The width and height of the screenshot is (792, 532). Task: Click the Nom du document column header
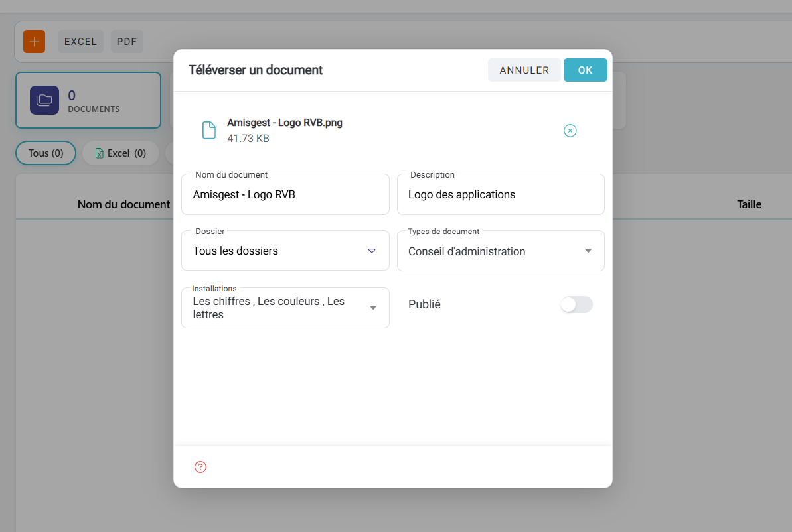(123, 204)
